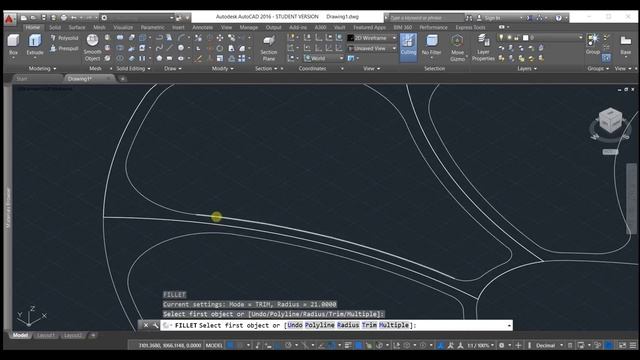
Task: Switch to the Start file tab
Action: [22, 79]
